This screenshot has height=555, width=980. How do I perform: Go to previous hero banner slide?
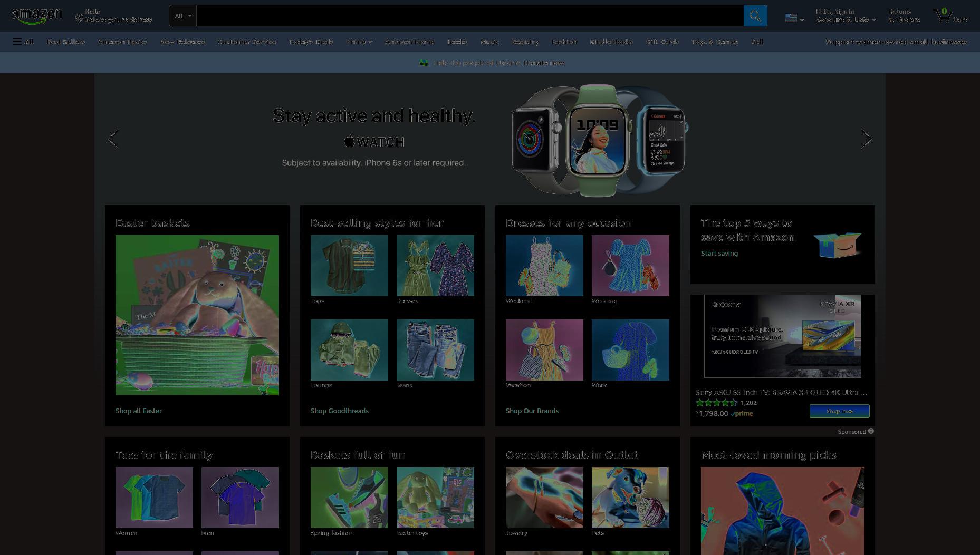click(x=113, y=139)
